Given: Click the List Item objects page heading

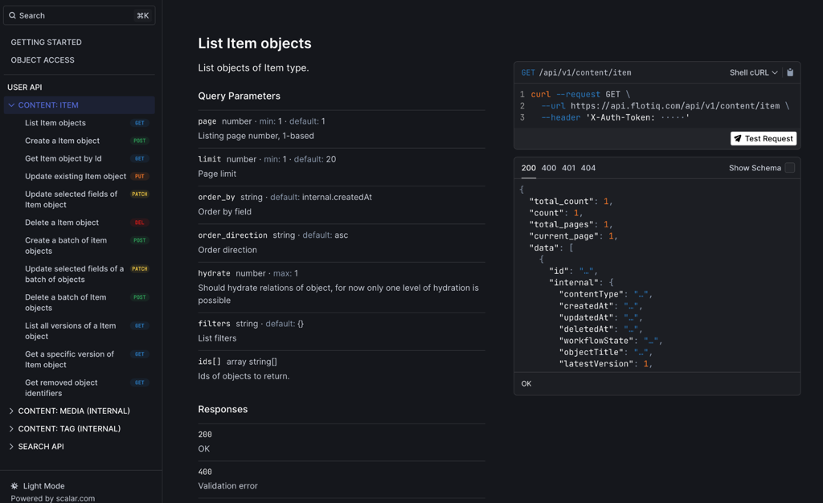Looking at the screenshot, I should coord(254,44).
